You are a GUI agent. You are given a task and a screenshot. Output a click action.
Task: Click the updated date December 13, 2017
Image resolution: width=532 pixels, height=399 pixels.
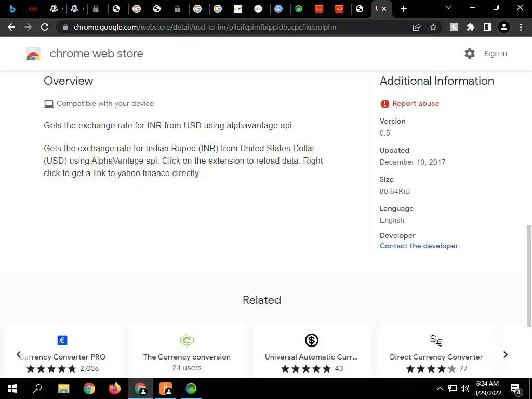413,162
